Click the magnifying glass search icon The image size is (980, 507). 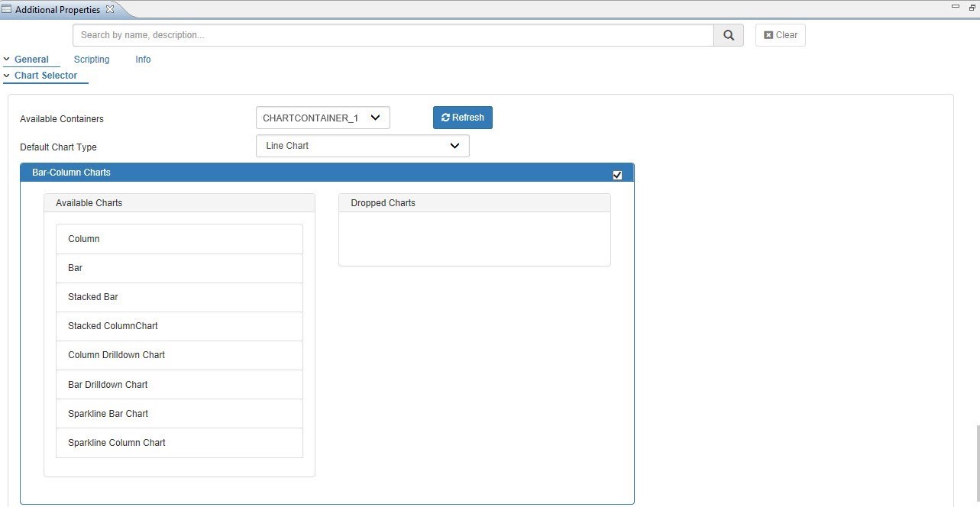pos(729,35)
